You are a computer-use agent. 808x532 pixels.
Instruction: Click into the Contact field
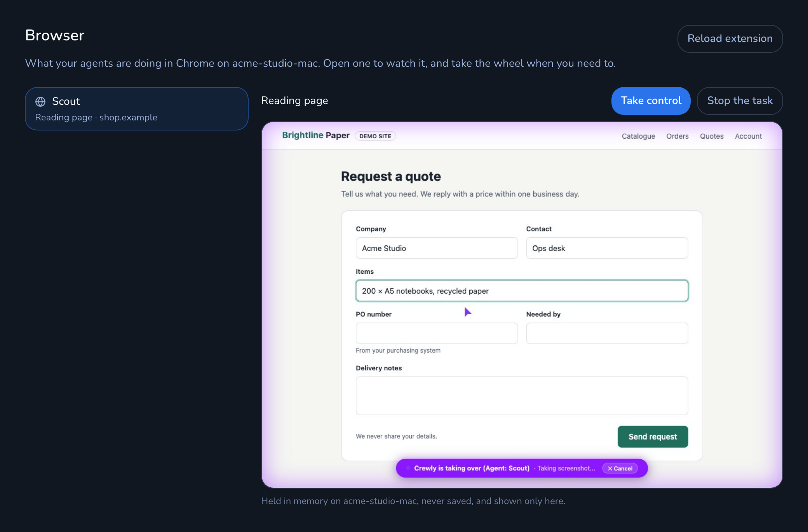tap(607, 248)
